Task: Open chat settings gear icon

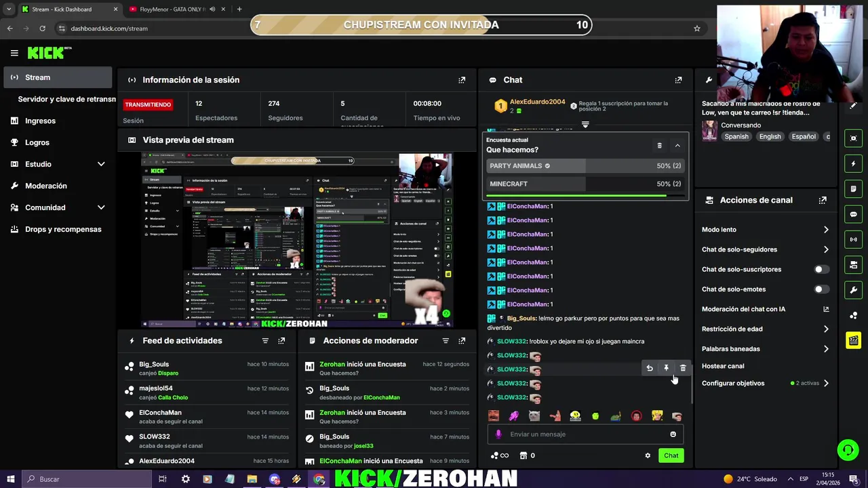Action: point(648,455)
